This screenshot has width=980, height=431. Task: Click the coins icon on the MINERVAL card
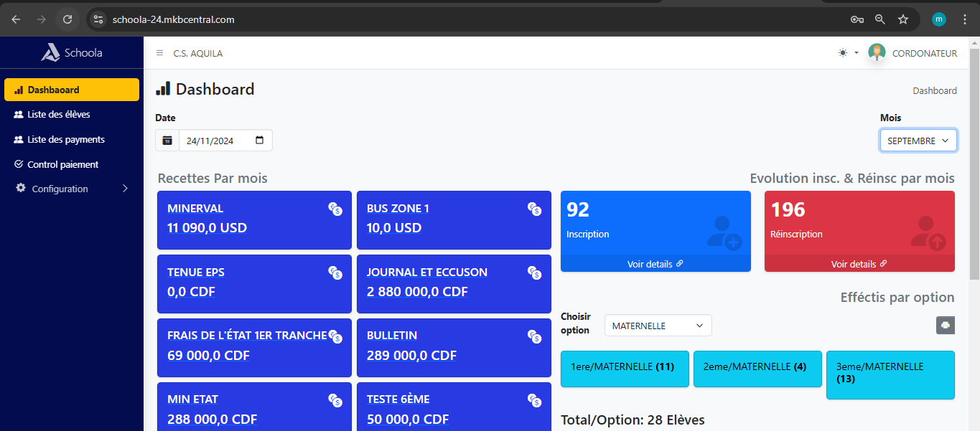coord(335,209)
